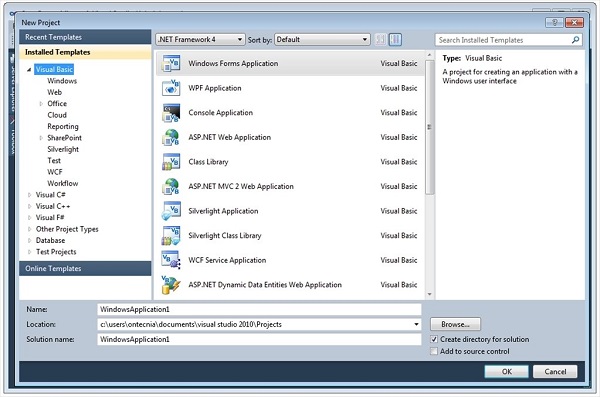Click the OK button
Image resolution: width=600 pixels, height=397 pixels.
pos(507,371)
